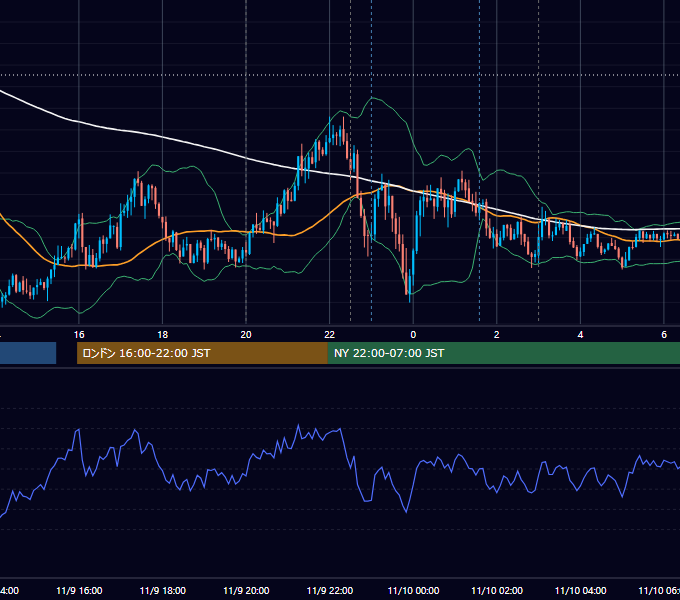Screen dimensions: 680x600
Task: Click the 11/9 18:00 time axis label
Action: point(163,591)
